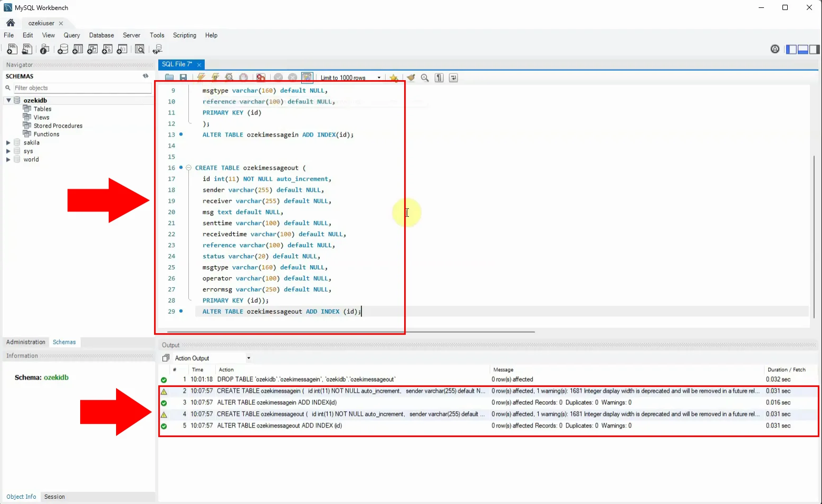Create a new table
This screenshot has width=822, height=504.
pyautogui.click(x=78, y=49)
